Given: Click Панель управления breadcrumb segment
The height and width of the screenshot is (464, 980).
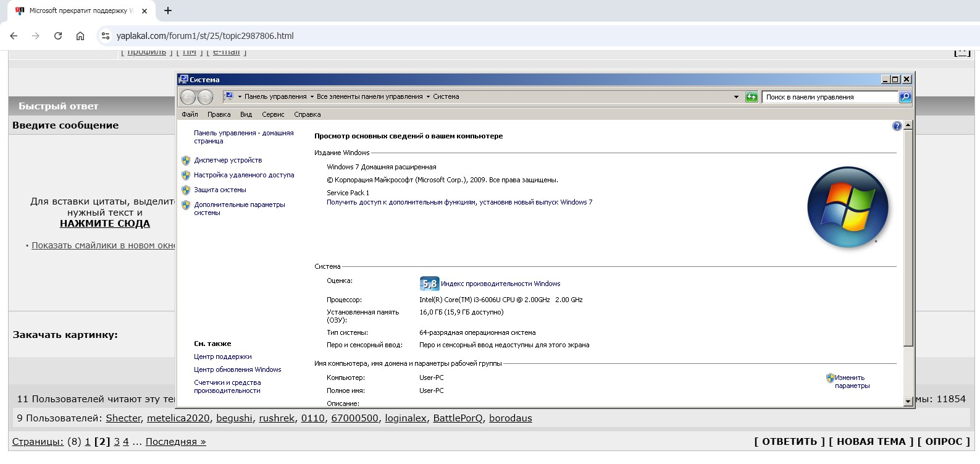Looking at the screenshot, I should 275,96.
